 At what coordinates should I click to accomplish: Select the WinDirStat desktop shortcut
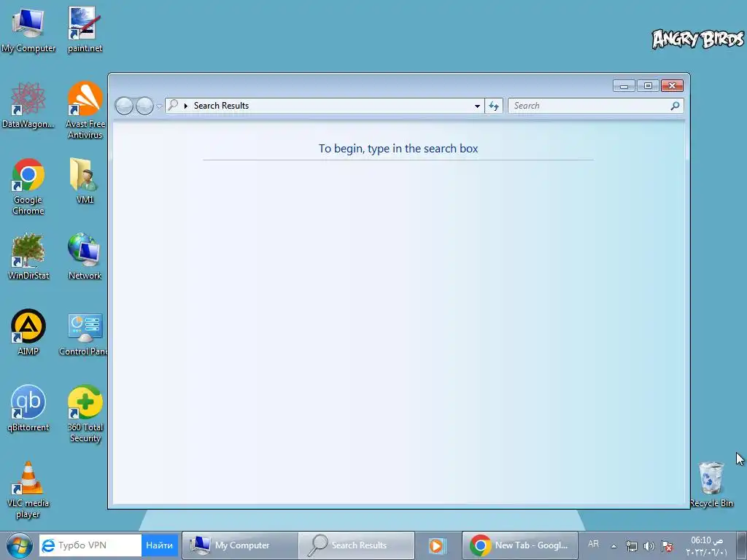pos(28,256)
